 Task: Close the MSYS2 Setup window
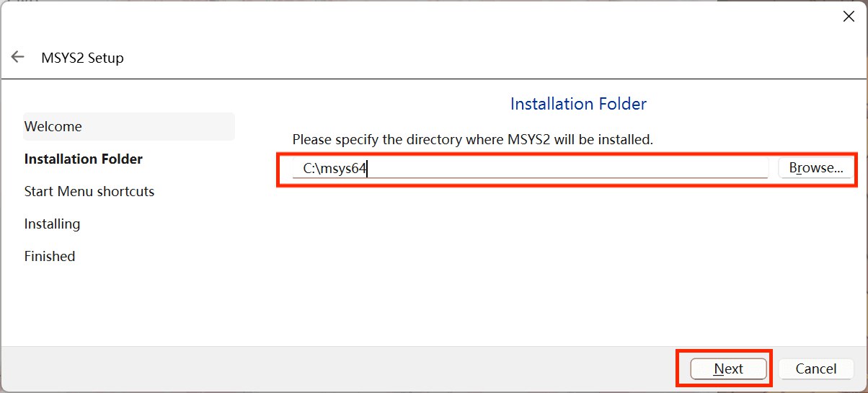click(849, 17)
